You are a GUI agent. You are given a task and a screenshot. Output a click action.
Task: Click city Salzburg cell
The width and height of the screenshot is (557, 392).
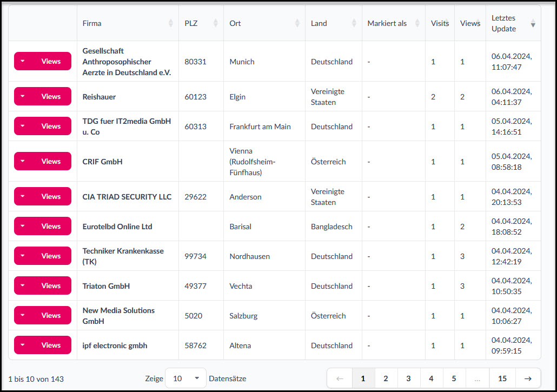pos(243,316)
